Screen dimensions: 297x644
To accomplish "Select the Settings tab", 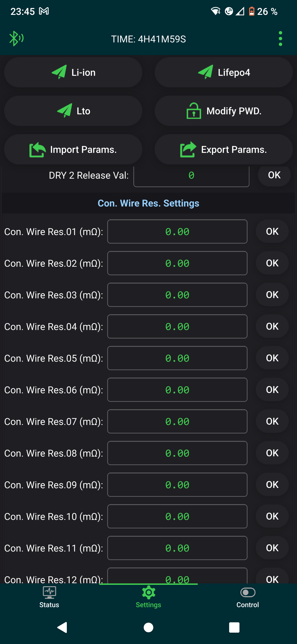I will click(x=148, y=597).
